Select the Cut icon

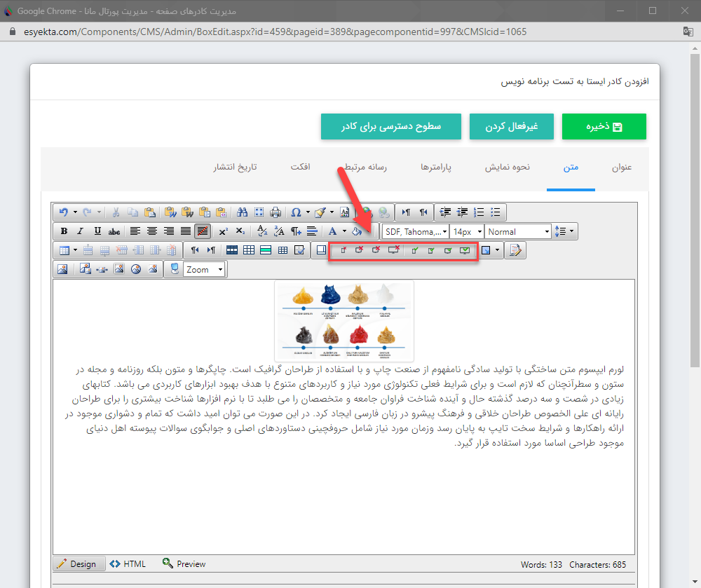click(x=115, y=212)
